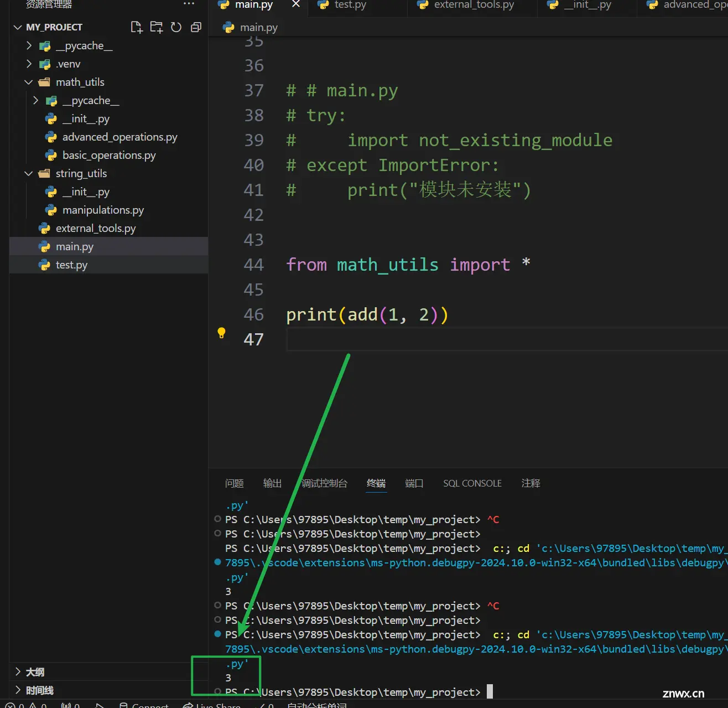Open the 输出 output panel tab

272,483
